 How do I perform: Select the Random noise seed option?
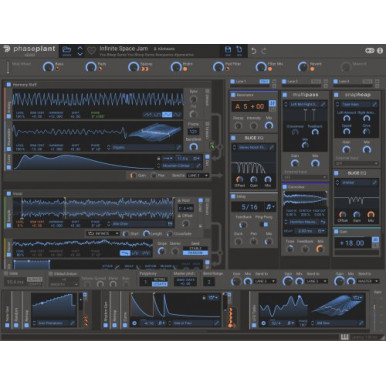point(195,253)
